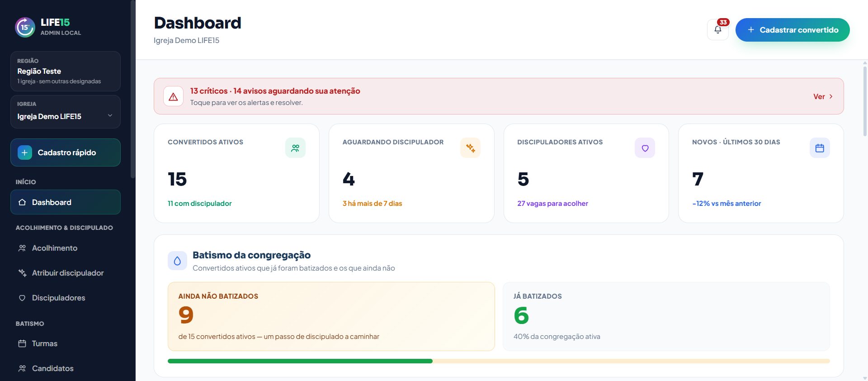Click '3 há mais de 7 dias' text
Screen dimensions: 868x381
coord(372,204)
